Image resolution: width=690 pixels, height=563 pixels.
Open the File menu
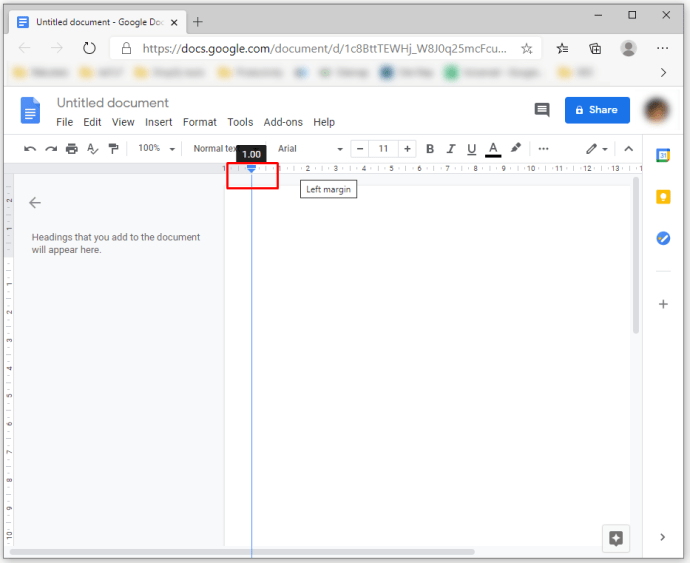(64, 122)
